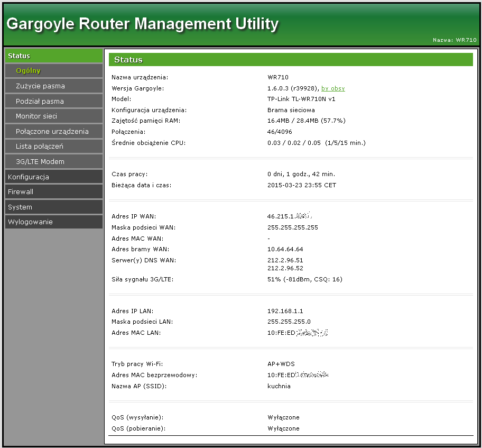482x448 pixels.
Task: Open Lista połączeń page
Action: tap(40, 147)
